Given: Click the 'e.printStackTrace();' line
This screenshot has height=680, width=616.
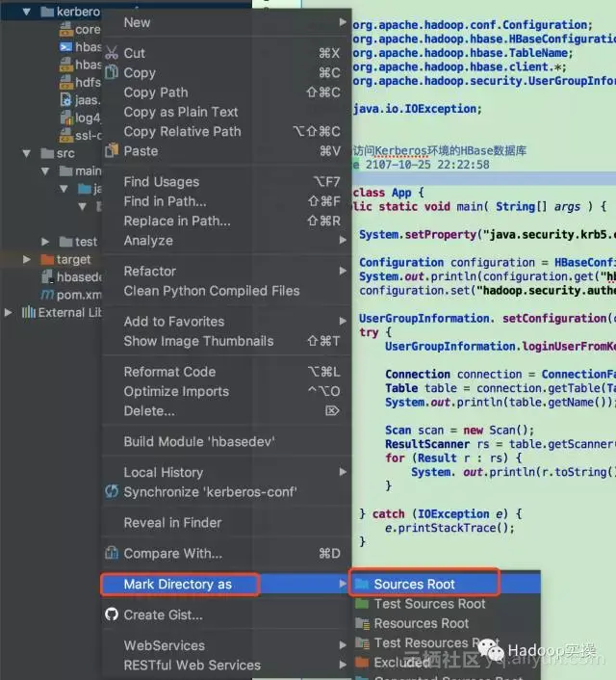Looking at the screenshot, I should tap(449, 528).
